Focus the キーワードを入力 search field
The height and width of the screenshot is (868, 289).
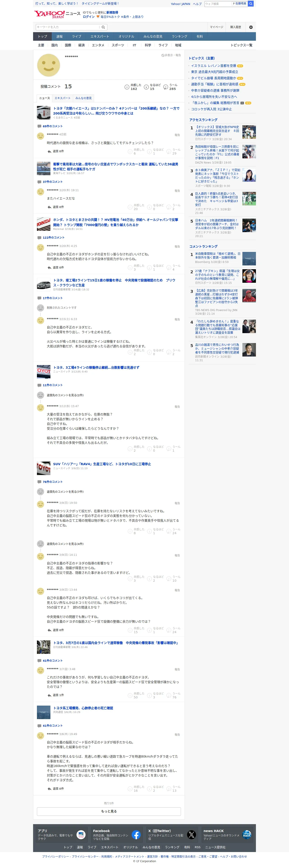(68, 27)
